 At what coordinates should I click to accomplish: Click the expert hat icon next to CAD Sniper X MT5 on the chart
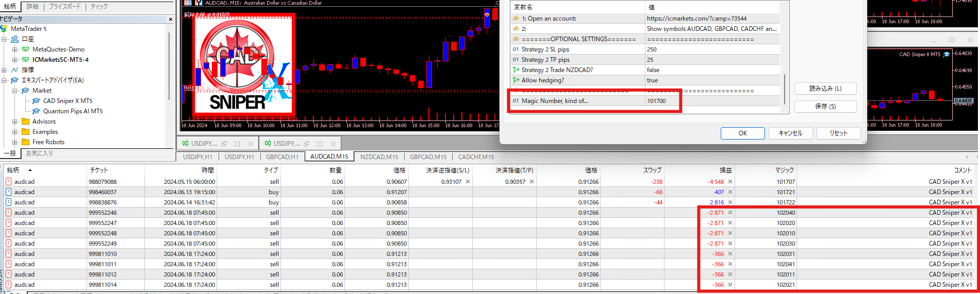click(946, 54)
